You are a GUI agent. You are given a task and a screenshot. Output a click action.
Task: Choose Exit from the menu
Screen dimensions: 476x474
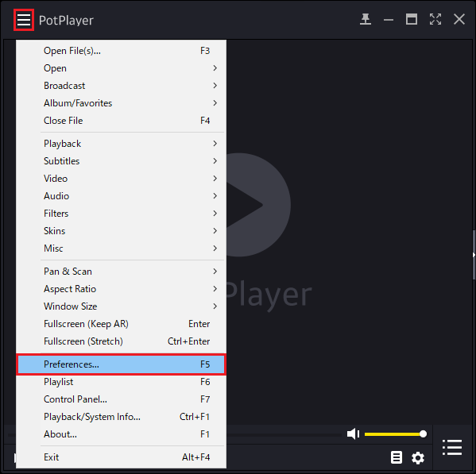[121, 457]
